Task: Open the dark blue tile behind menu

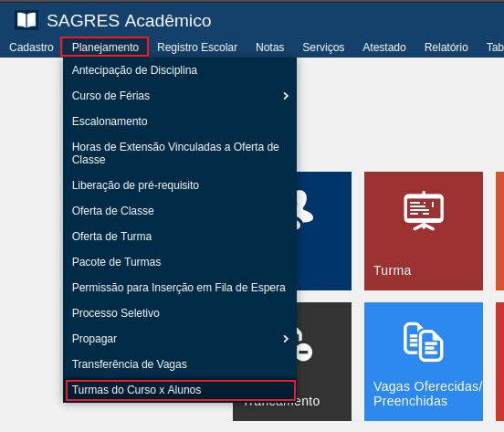Action: point(324,231)
